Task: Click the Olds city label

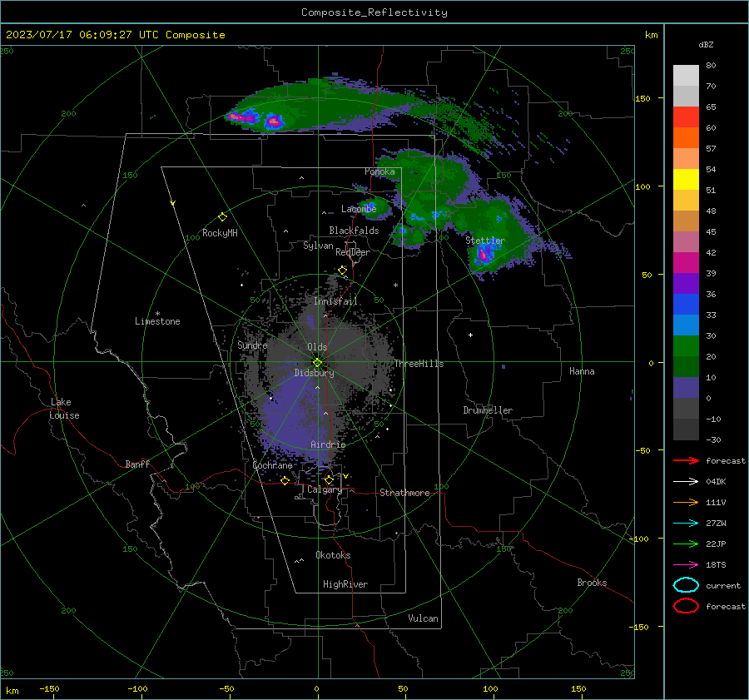Action: tap(317, 347)
